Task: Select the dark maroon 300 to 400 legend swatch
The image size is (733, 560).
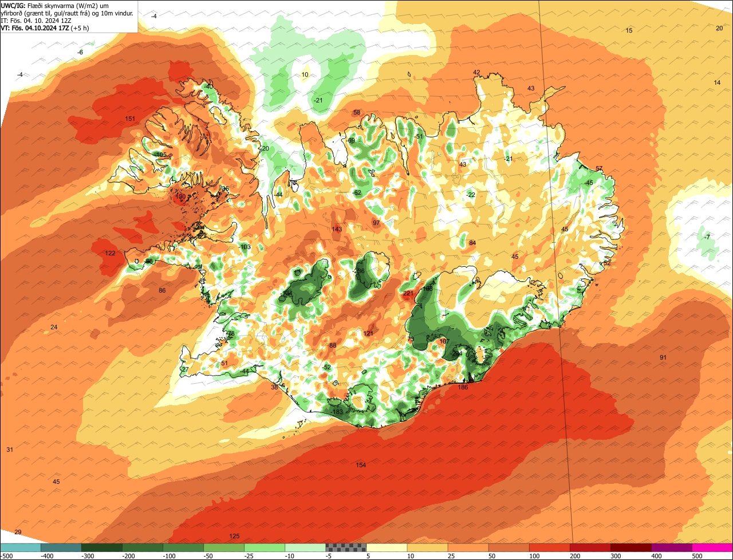Action: 630,547
